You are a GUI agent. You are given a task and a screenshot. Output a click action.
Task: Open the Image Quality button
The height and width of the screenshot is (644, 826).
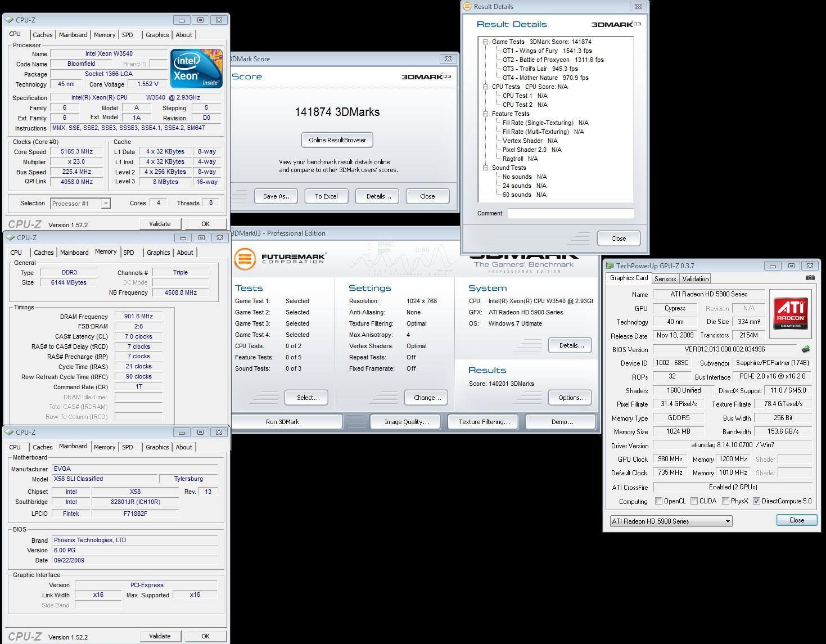tap(407, 422)
